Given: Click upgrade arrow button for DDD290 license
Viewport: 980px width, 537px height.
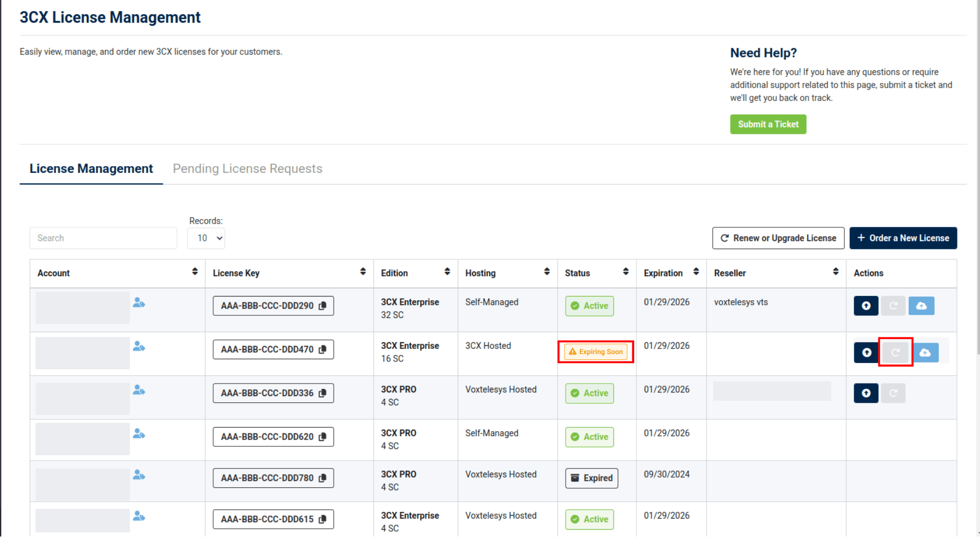Looking at the screenshot, I should coord(866,306).
